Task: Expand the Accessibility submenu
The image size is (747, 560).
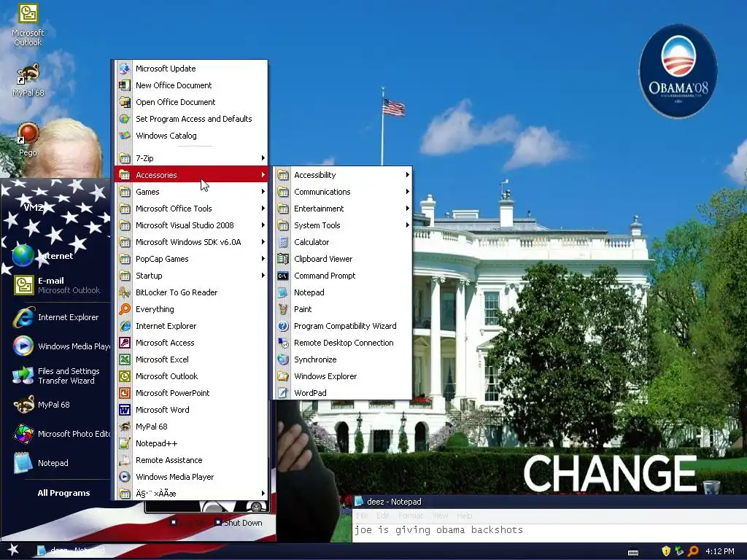Action: pos(343,175)
